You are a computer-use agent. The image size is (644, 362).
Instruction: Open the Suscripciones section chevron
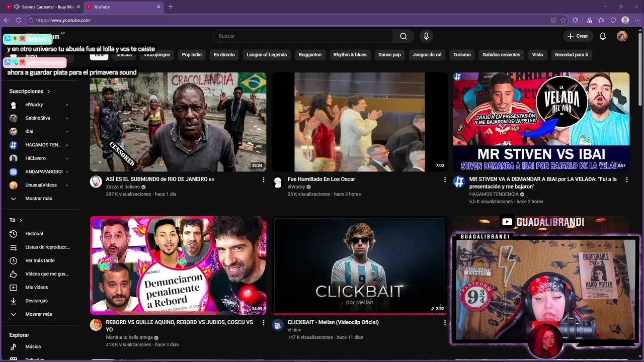[x=49, y=92]
